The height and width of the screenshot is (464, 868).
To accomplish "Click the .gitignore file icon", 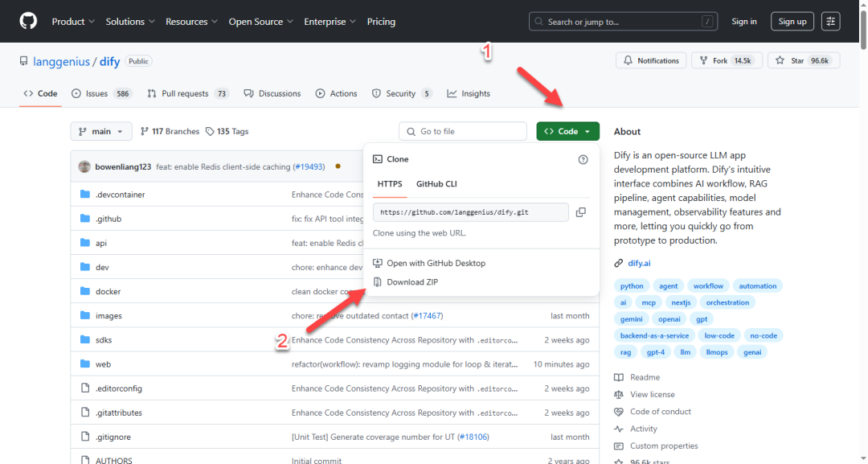I will point(84,437).
